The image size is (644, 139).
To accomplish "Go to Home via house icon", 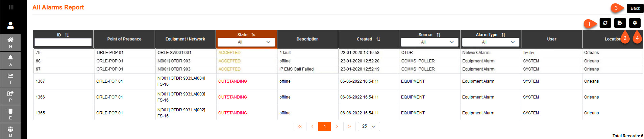I will click(x=10, y=43).
